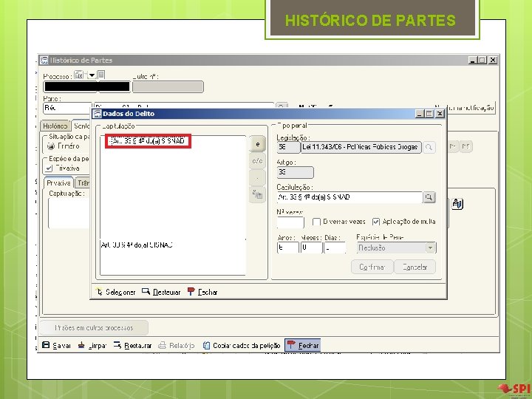Toggle the Privativa checkbox under Espécie da pena

pyautogui.click(x=50, y=168)
